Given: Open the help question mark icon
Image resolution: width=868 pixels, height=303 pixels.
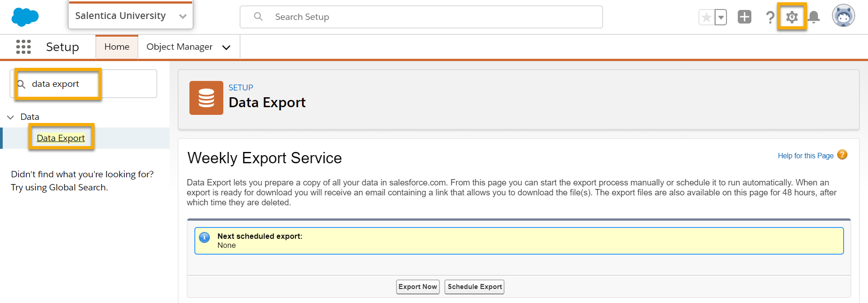Looking at the screenshot, I should [770, 18].
